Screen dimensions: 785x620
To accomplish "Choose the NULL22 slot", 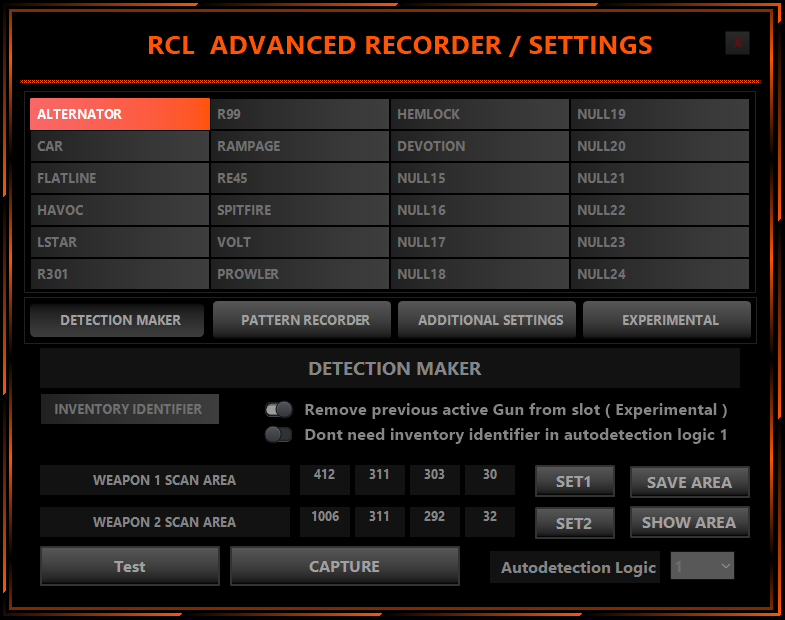I will tap(660, 210).
